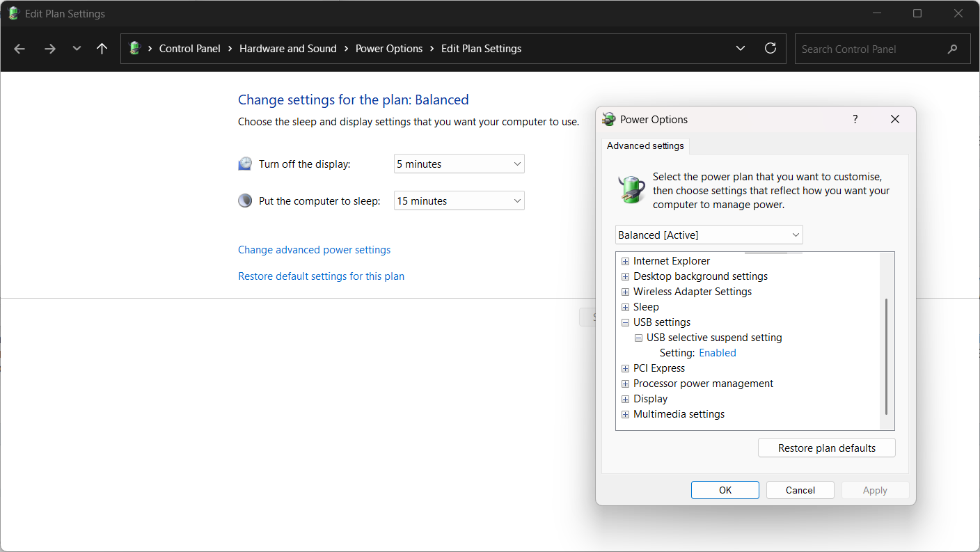Viewport: 980px width, 552px height.
Task: Click the Power Options help question mark
Action: [855, 120]
